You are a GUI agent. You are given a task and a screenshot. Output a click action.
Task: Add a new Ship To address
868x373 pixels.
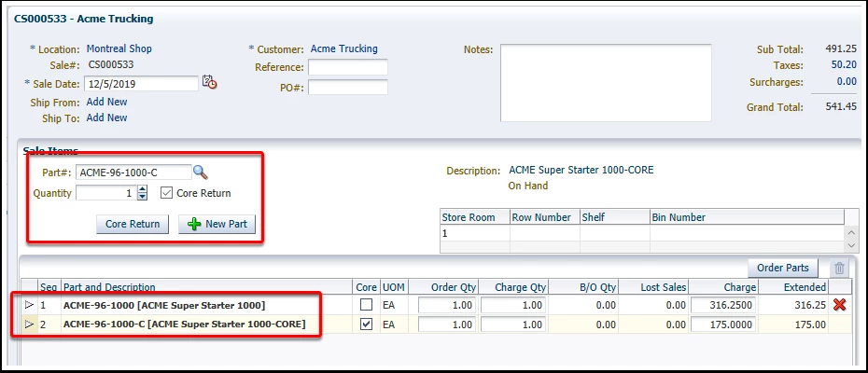(x=106, y=117)
